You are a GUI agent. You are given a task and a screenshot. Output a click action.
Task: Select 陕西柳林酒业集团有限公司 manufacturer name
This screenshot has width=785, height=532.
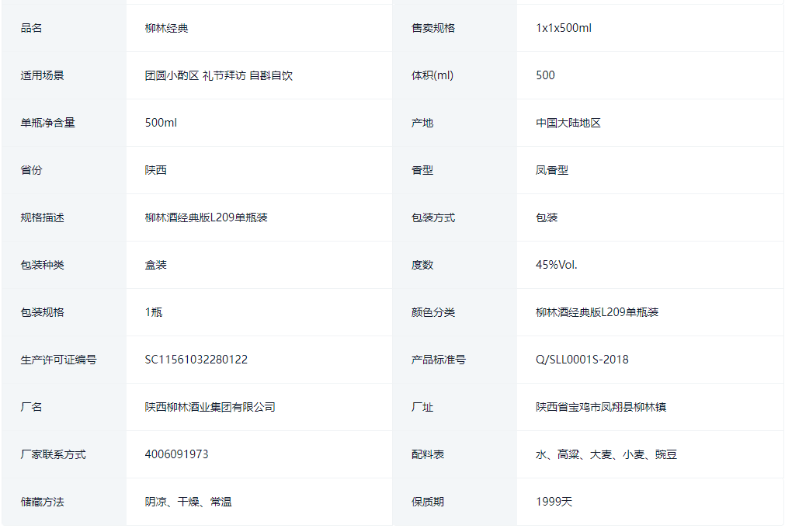click(210, 407)
